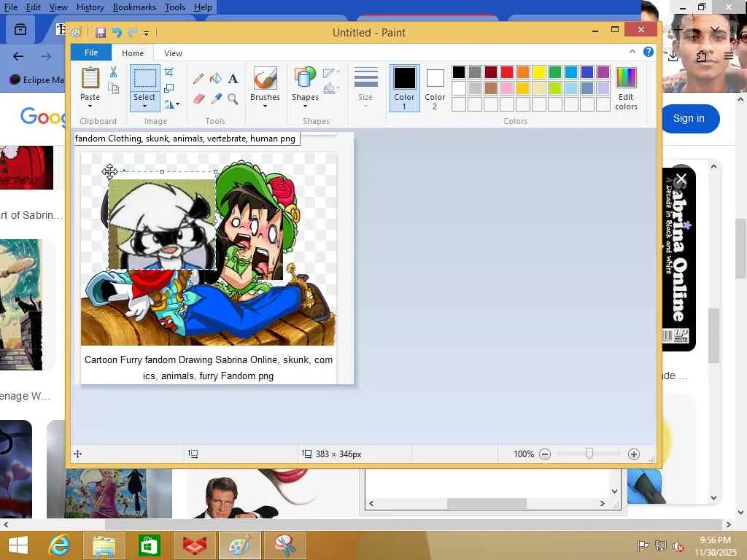Click the zoom slider handle
This screenshot has width=747, height=560.
[589, 454]
